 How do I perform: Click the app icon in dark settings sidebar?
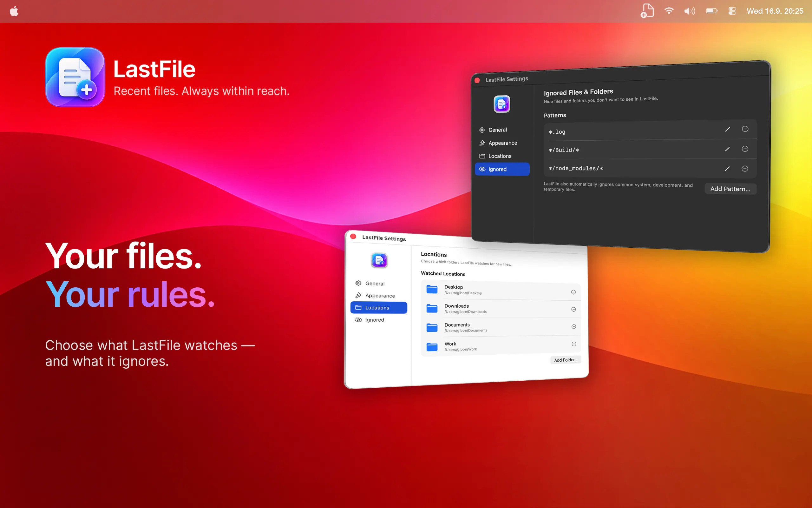(501, 104)
